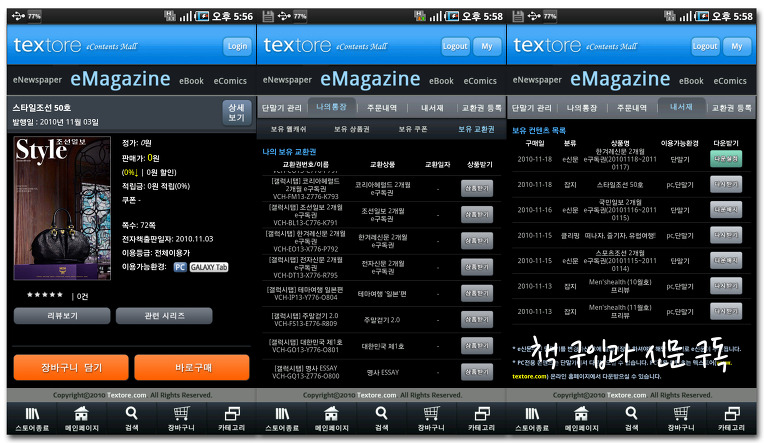Tap the 스토어종료 books icon in first screen
This screenshot has width=764, height=443.
coord(32,414)
